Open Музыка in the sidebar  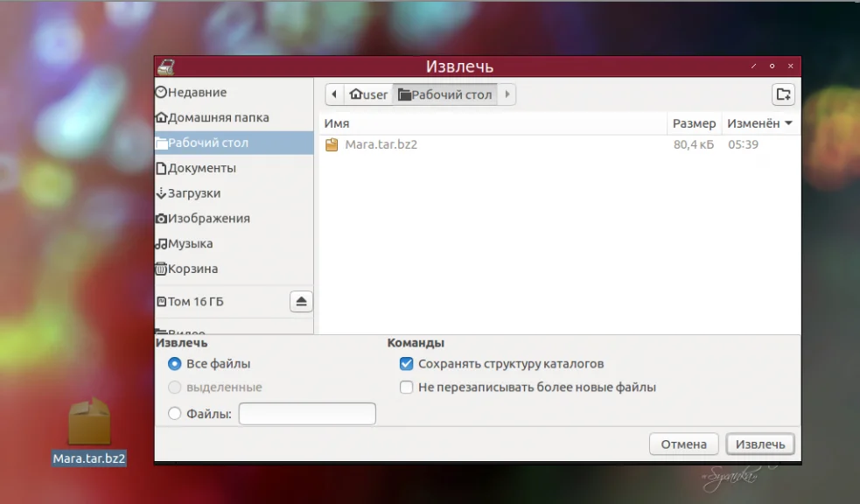234,243
